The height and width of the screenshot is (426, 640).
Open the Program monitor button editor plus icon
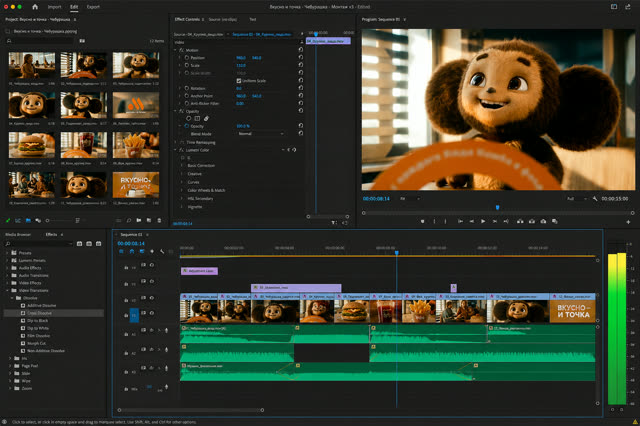pyautogui.click(x=628, y=222)
